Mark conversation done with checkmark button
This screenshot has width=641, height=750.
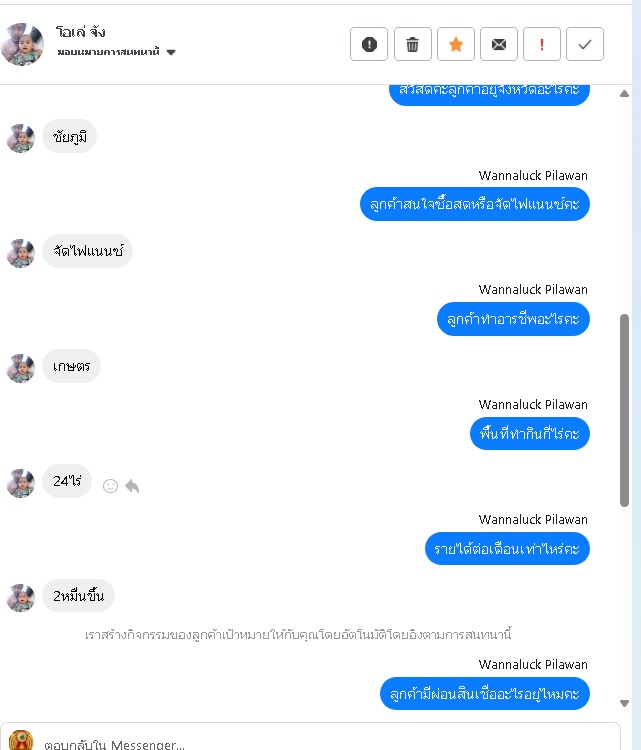[585, 44]
